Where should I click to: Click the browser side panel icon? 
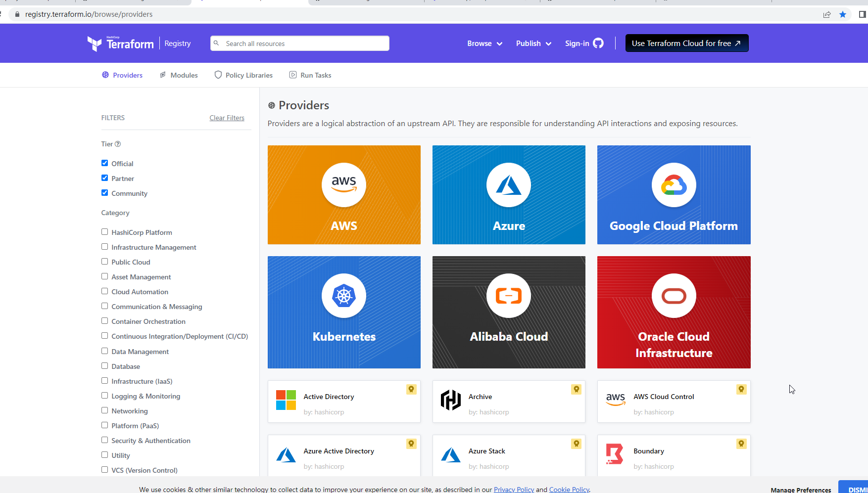(x=862, y=14)
